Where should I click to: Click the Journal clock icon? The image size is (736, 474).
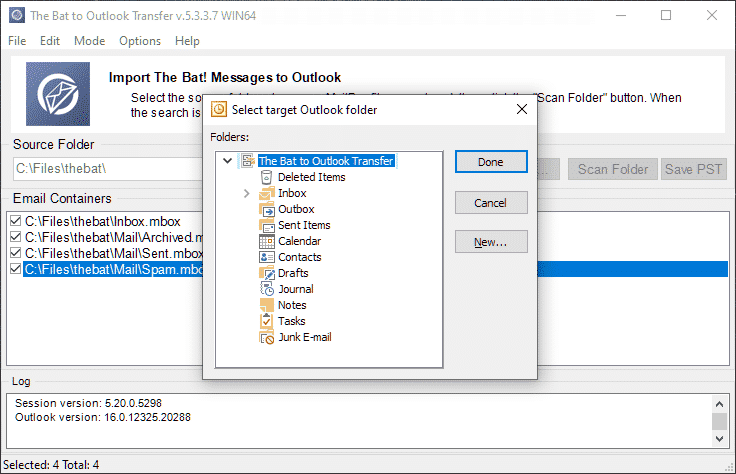pos(267,289)
